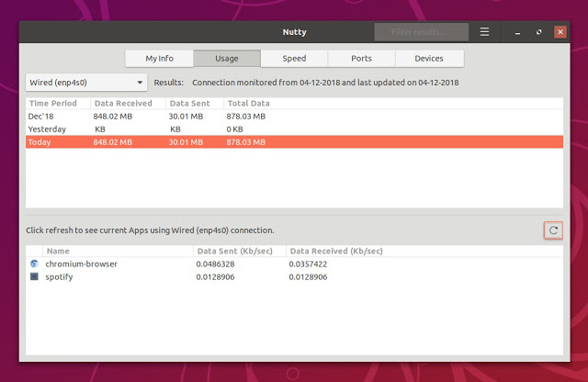Minimize the Nutty window
This screenshot has width=588, height=382.
tap(517, 32)
